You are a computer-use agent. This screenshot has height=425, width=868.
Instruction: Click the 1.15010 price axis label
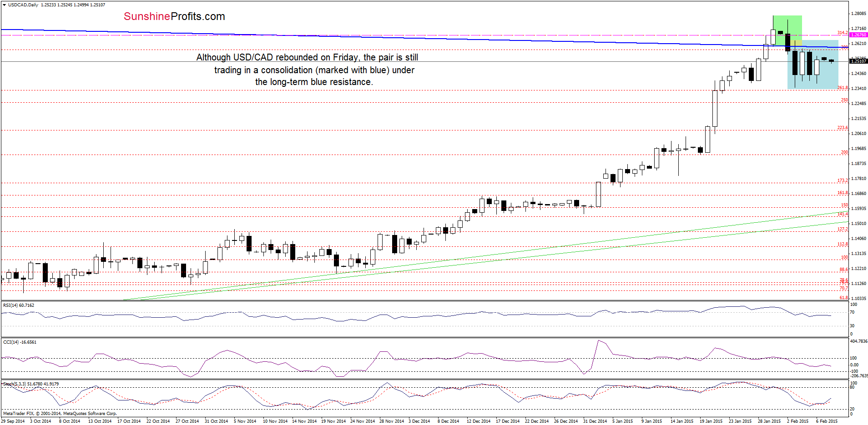point(858,224)
